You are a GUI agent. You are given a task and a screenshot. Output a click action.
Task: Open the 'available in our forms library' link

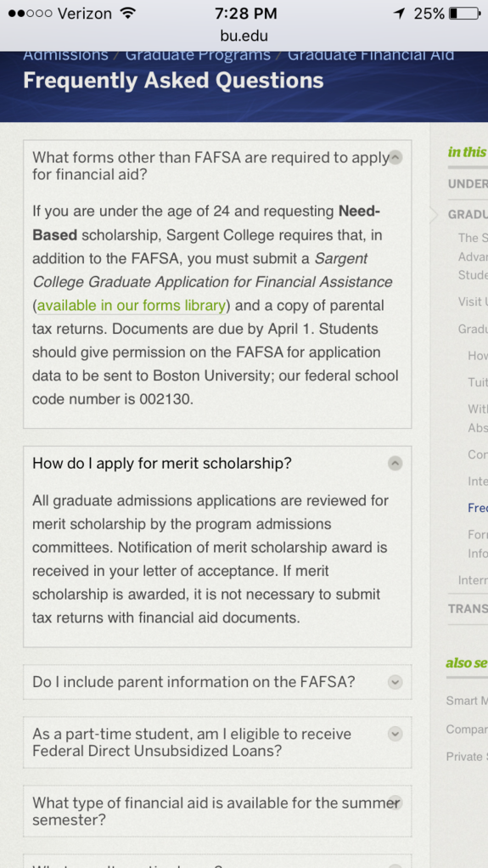point(132,306)
